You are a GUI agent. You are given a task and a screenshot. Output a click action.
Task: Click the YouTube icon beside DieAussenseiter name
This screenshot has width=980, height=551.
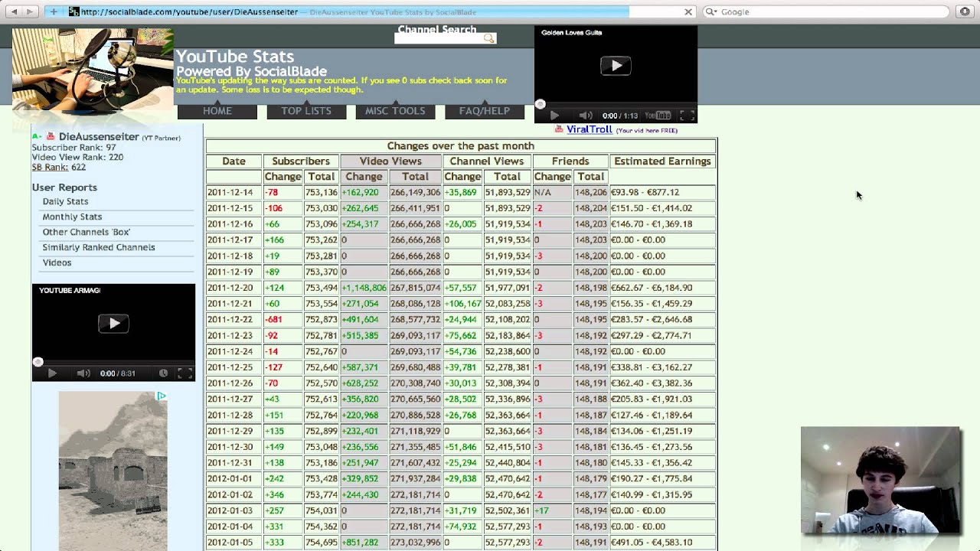[51, 136]
